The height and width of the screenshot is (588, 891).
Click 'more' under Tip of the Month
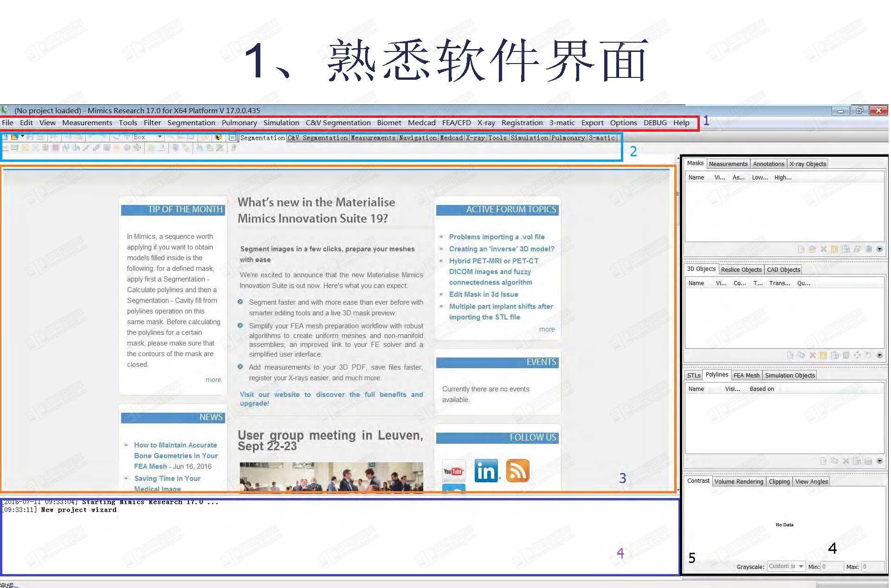pyautogui.click(x=213, y=379)
